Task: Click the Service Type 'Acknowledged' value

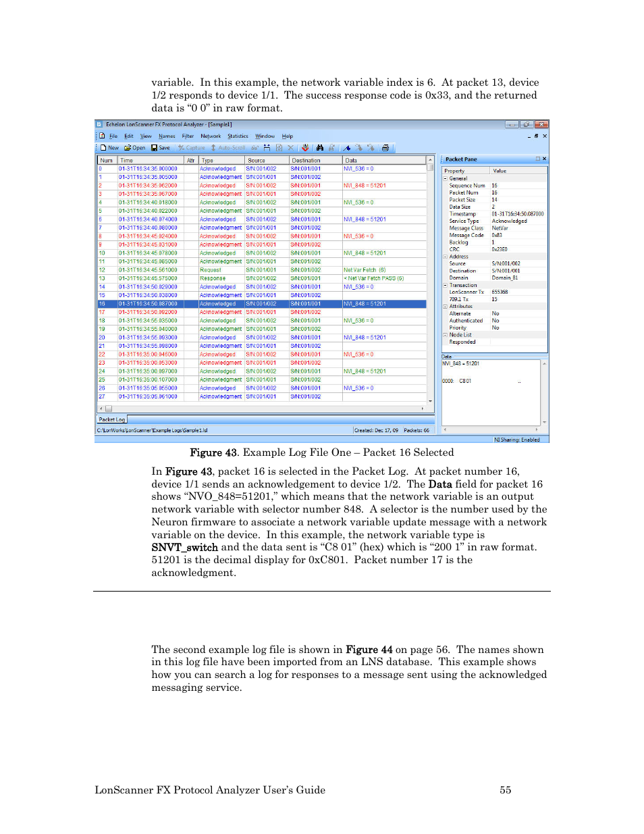Action: coord(510,221)
